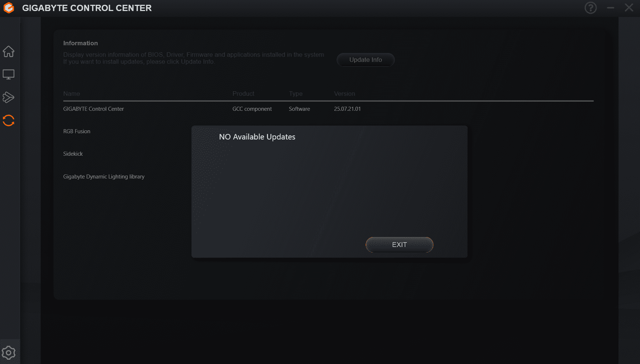Click the Update Info button

coord(366,60)
